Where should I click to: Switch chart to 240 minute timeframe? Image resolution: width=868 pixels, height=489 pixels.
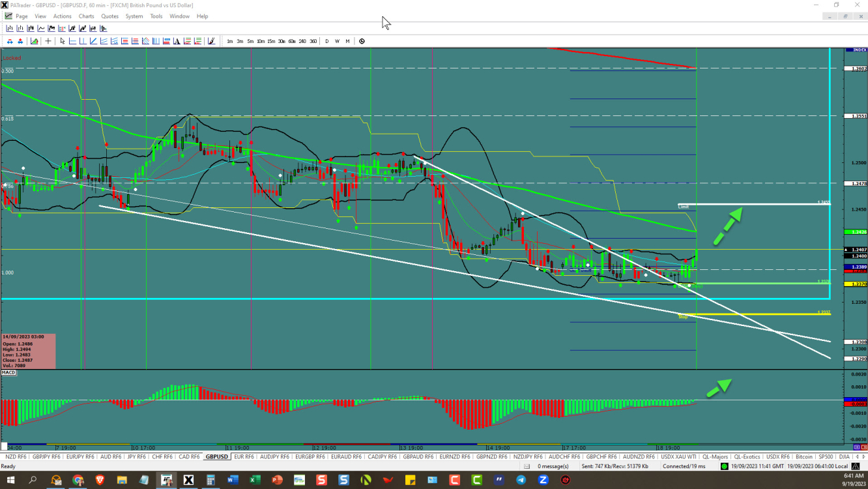(x=302, y=41)
